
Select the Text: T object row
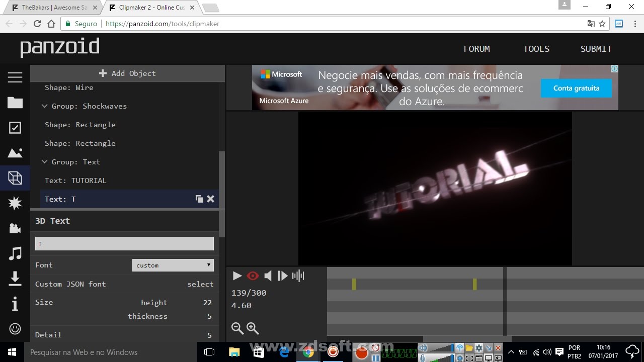(129, 199)
